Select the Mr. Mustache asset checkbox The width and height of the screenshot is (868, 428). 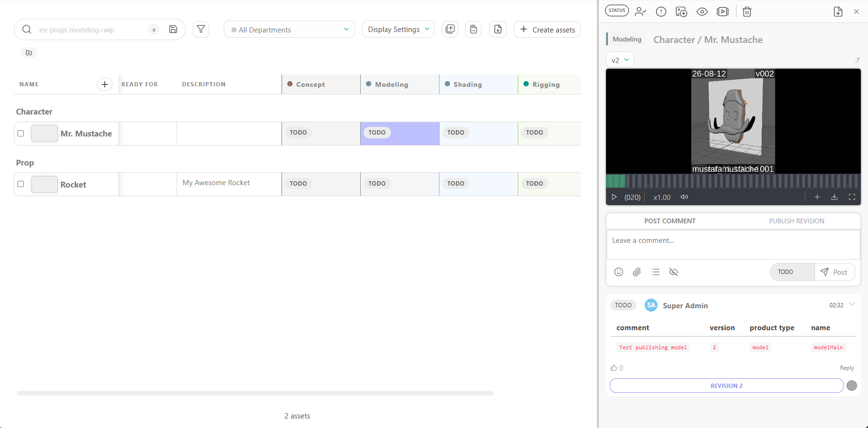[x=21, y=134]
